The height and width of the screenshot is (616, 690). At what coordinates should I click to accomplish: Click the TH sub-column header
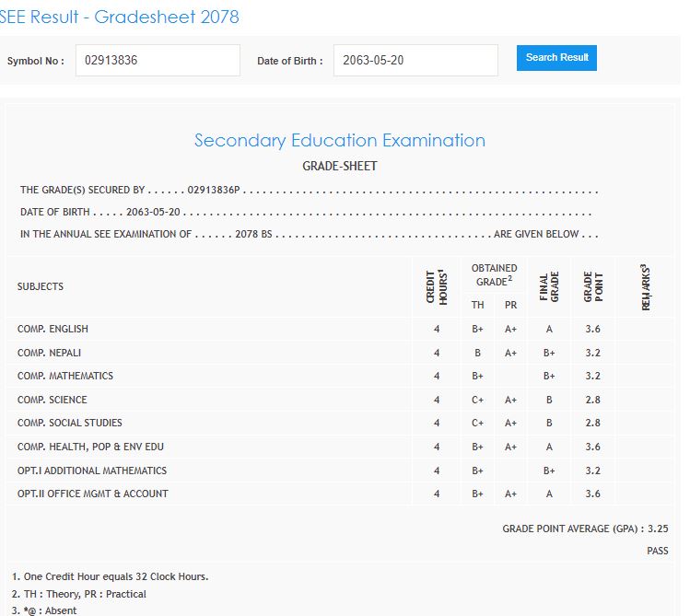[x=477, y=305]
